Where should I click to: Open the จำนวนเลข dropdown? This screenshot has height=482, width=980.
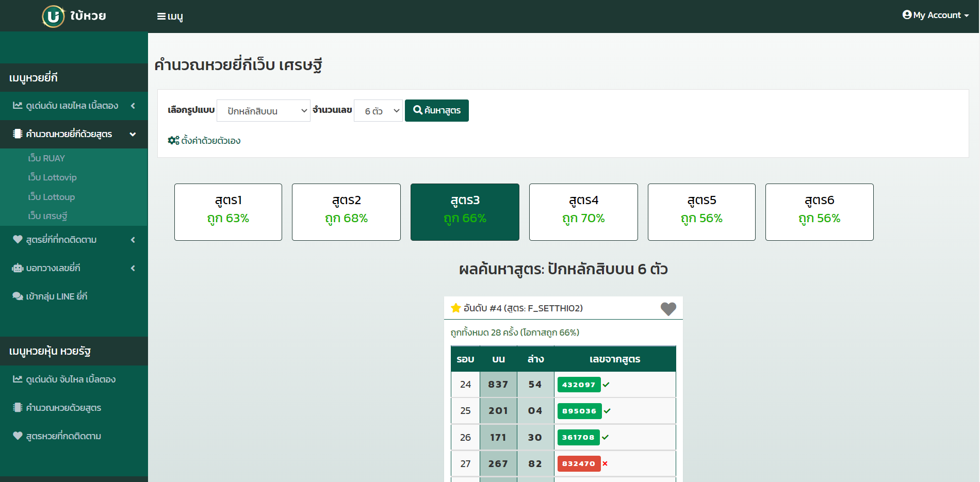(378, 110)
